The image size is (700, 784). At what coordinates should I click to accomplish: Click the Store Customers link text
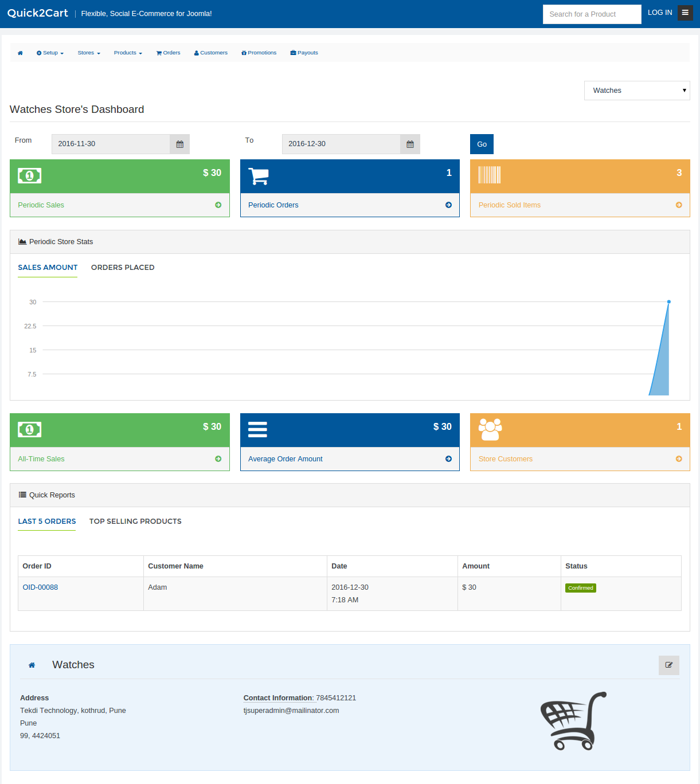tap(506, 459)
